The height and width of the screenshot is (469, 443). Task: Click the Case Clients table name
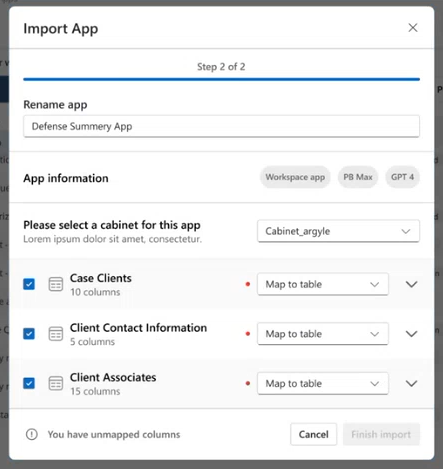coord(101,278)
